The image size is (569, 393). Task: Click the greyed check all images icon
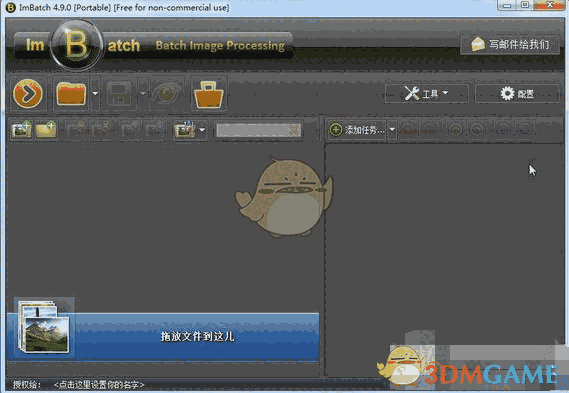click(130, 130)
